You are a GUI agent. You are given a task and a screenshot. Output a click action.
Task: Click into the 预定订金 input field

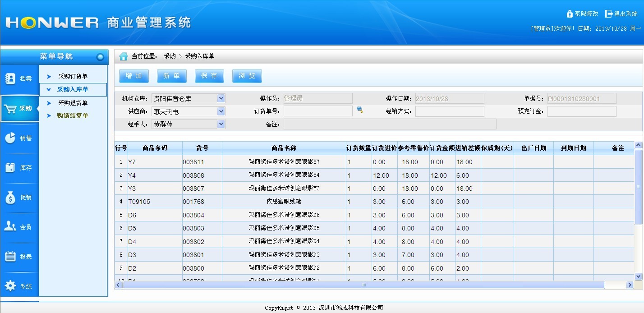581,111
